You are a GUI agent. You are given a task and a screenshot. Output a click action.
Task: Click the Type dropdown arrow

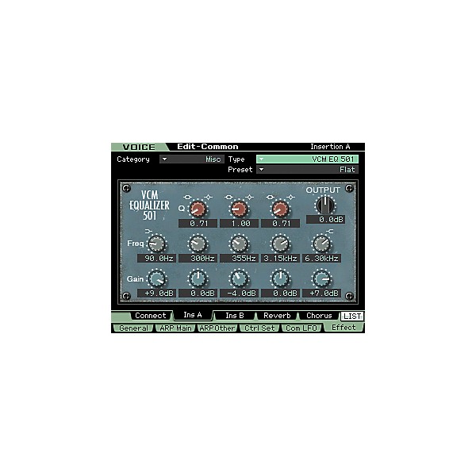tap(261, 159)
